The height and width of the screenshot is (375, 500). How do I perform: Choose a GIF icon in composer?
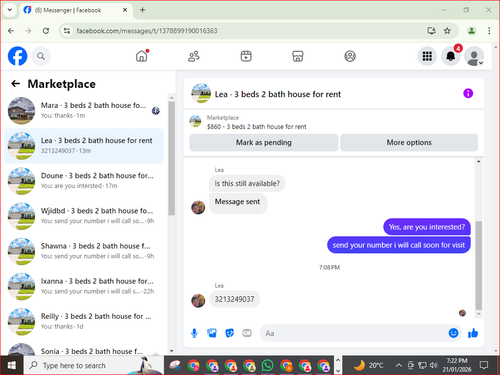tap(247, 333)
